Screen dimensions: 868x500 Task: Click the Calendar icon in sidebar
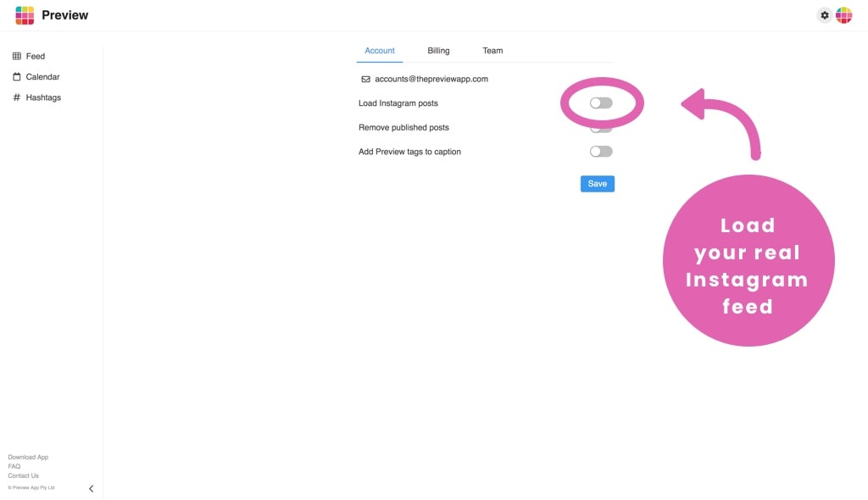click(17, 77)
